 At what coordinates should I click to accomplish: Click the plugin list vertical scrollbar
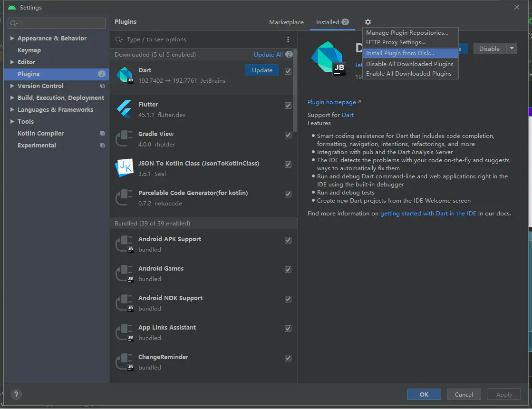point(296,90)
